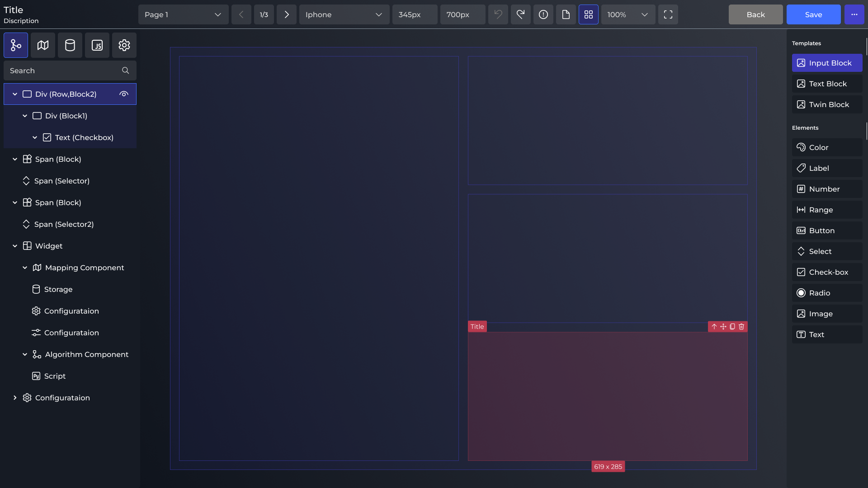The image size is (868, 488).
Task: Click the duplicate icon on selected block
Action: coord(732,327)
